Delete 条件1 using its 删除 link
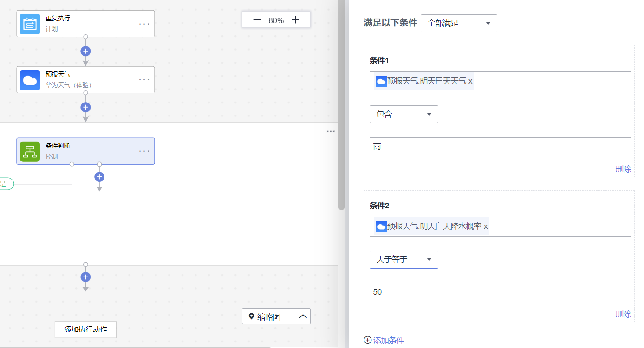This screenshot has width=644, height=348. [x=623, y=169]
